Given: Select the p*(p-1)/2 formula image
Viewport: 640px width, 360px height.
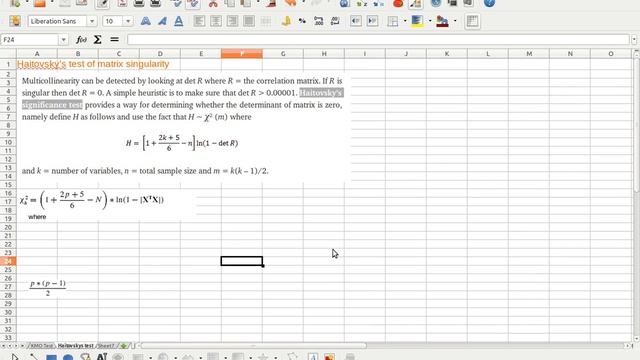Looking at the screenshot, I should (x=48, y=288).
